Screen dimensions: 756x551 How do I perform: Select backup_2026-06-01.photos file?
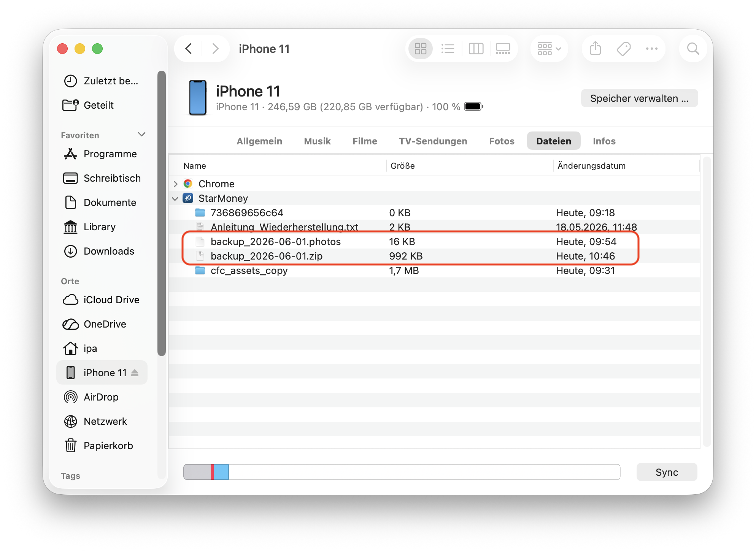[x=434, y=242]
